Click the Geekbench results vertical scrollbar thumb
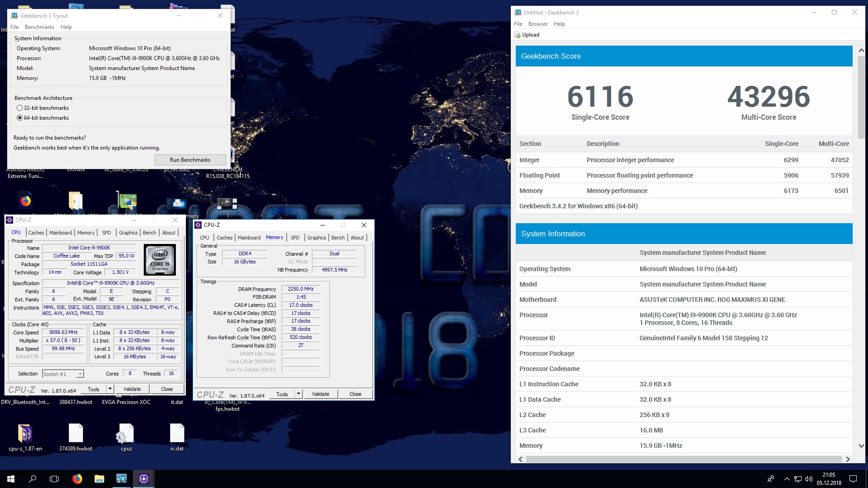The image size is (868, 488). [861, 97]
